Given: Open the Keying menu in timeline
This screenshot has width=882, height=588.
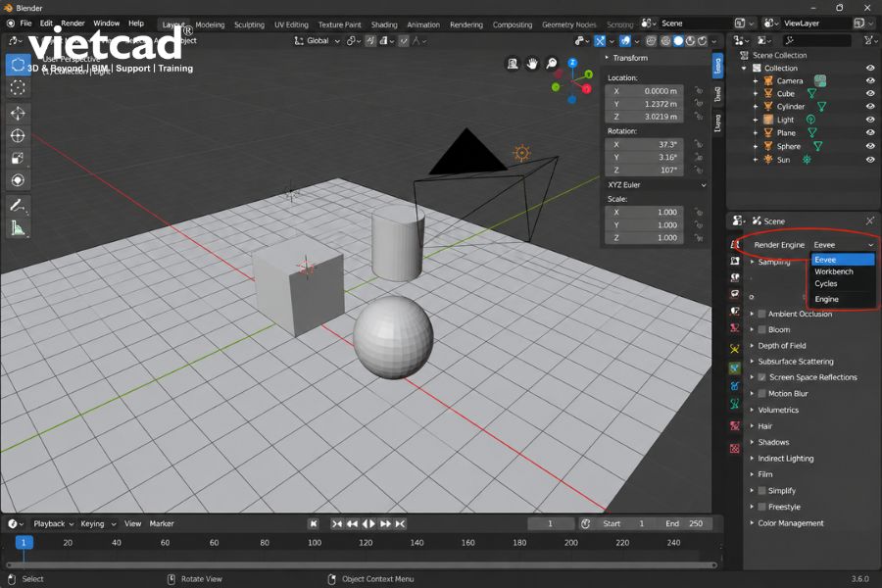Looking at the screenshot, I should [x=98, y=524].
